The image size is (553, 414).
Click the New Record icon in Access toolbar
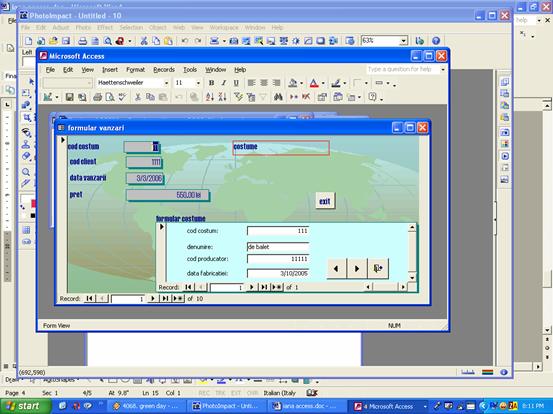[293, 97]
